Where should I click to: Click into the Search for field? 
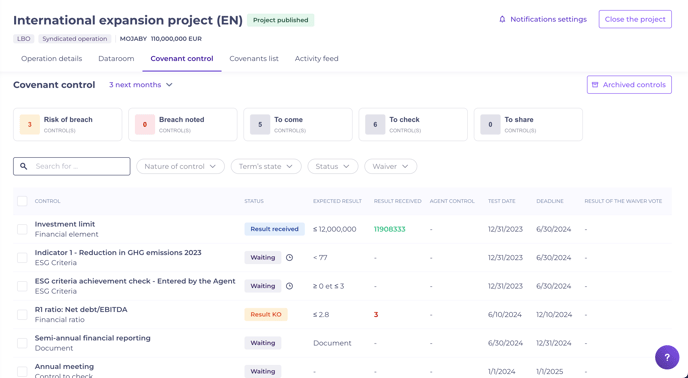point(72,166)
